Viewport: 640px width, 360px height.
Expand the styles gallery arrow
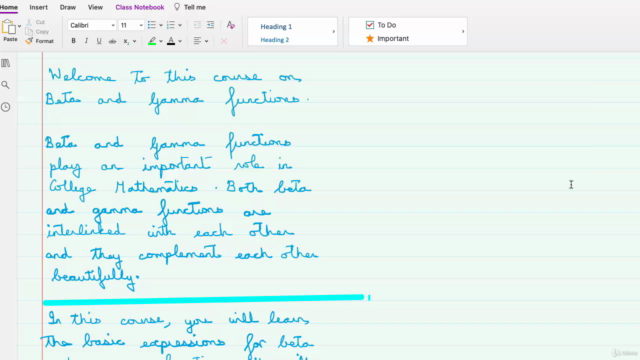coord(333,31)
